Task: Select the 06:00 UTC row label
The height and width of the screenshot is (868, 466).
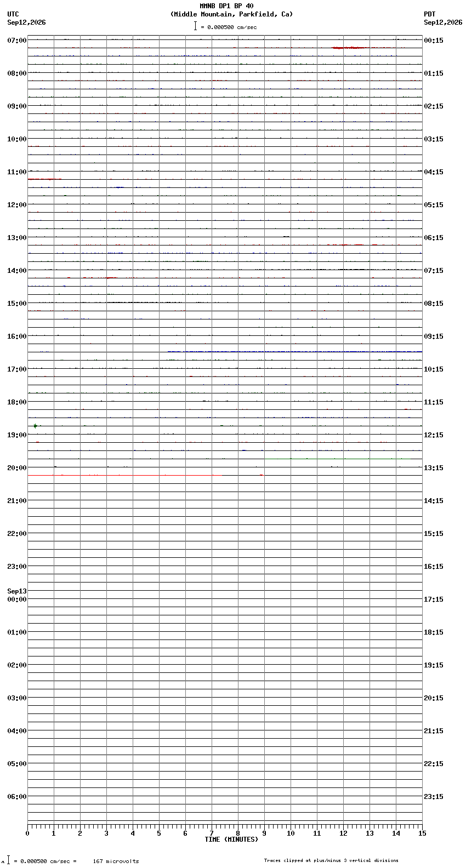Action: [x=17, y=797]
